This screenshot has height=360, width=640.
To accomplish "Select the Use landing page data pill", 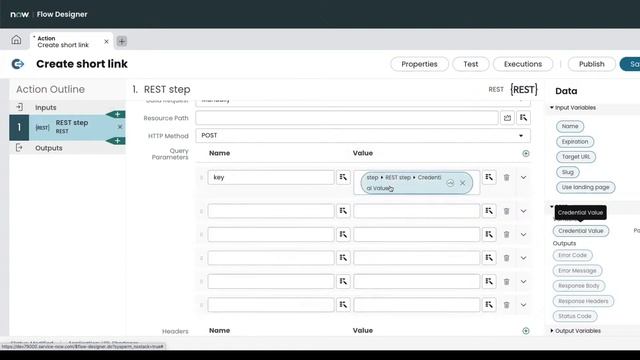I will click(585, 187).
